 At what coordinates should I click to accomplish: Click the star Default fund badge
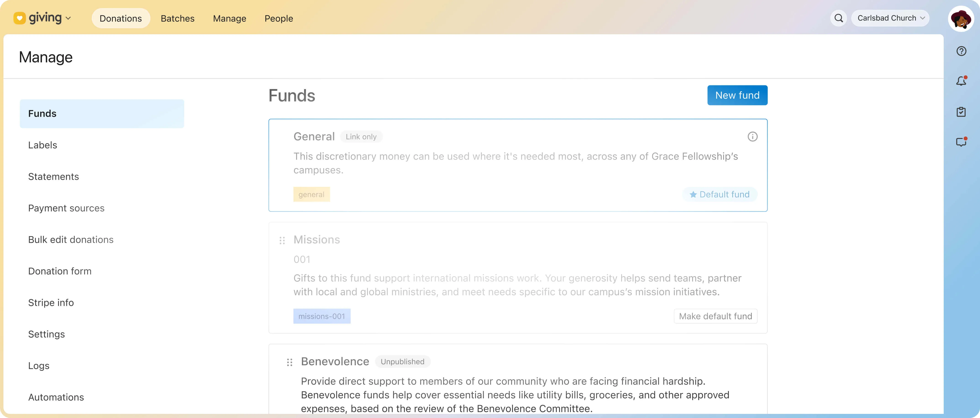click(719, 194)
